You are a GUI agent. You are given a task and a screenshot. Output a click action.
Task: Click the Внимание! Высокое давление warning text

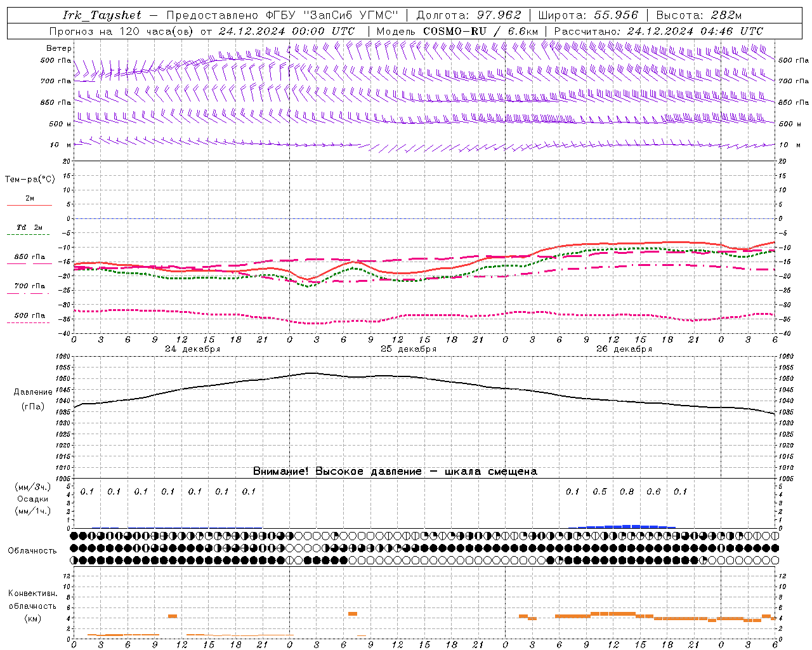coord(395,471)
